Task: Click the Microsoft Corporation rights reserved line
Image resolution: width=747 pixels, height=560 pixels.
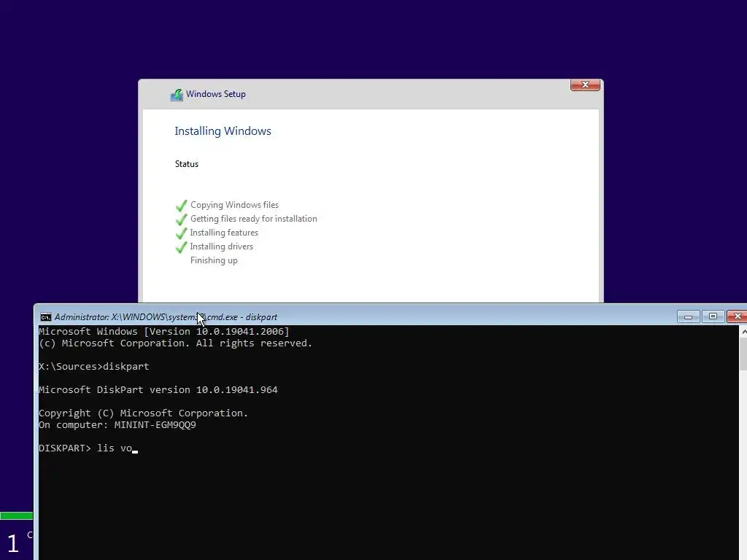Action: pos(175,343)
